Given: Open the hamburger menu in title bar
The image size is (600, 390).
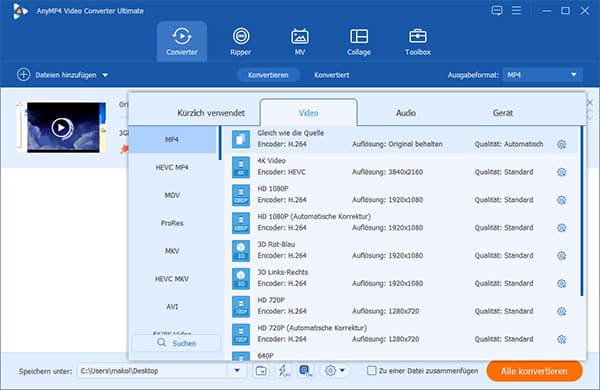Looking at the screenshot, I should (x=517, y=10).
